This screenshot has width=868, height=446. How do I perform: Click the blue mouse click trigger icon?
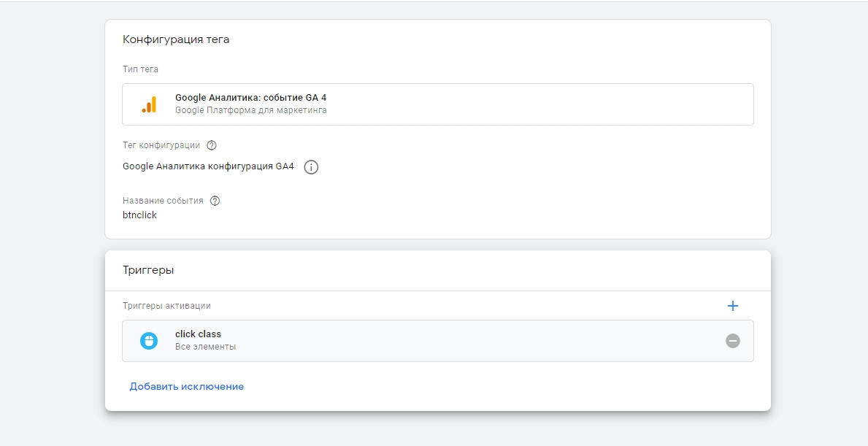pos(148,341)
